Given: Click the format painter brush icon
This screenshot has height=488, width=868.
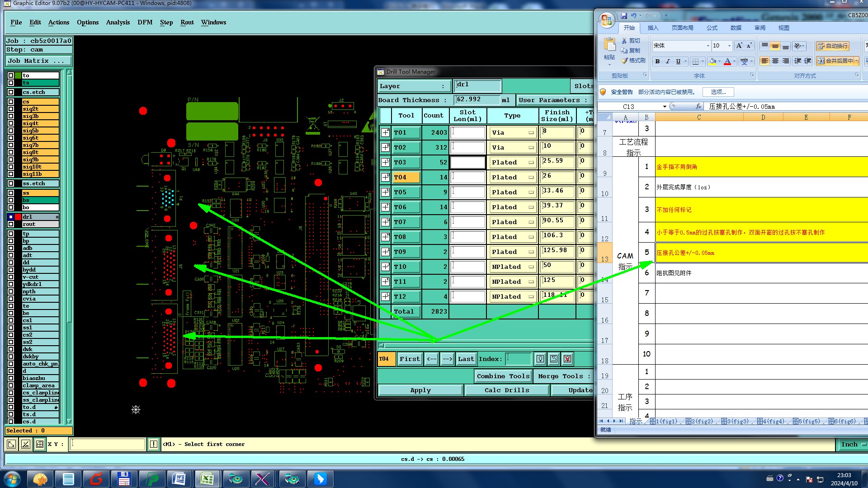Looking at the screenshot, I should pyautogui.click(x=625, y=61).
